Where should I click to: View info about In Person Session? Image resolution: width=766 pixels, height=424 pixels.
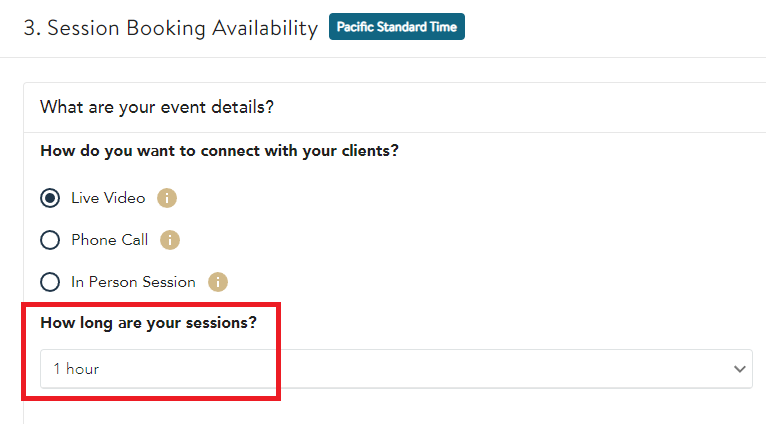218,282
